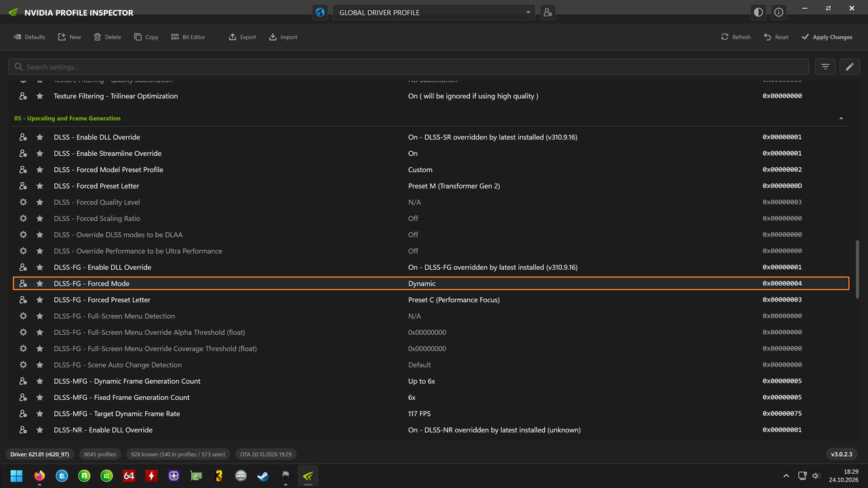Image resolution: width=868 pixels, height=488 pixels.
Task: Click Import in the toolbar
Action: [x=283, y=37]
